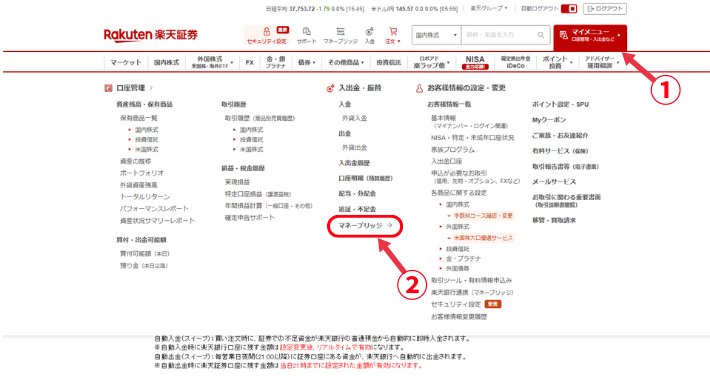Click the Rakuten 楽天証券 logo
Viewport: 710px width, 380px height.
pos(151,35)
